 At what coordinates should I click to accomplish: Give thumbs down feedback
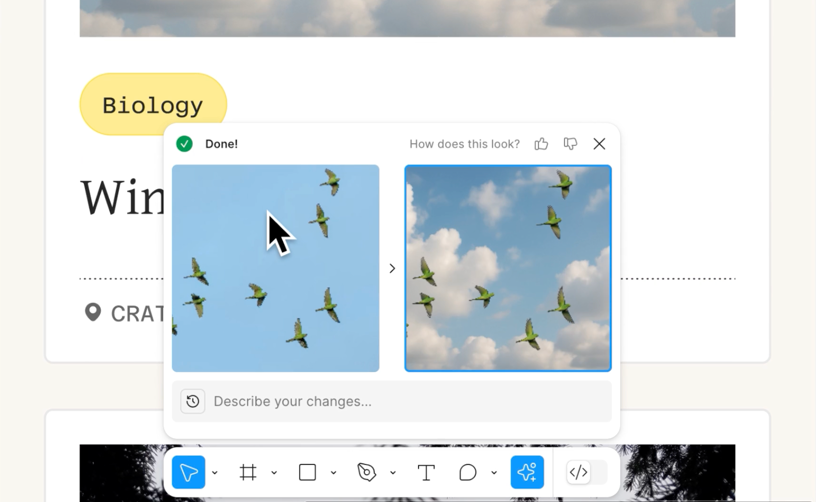(x=570, y=144)
